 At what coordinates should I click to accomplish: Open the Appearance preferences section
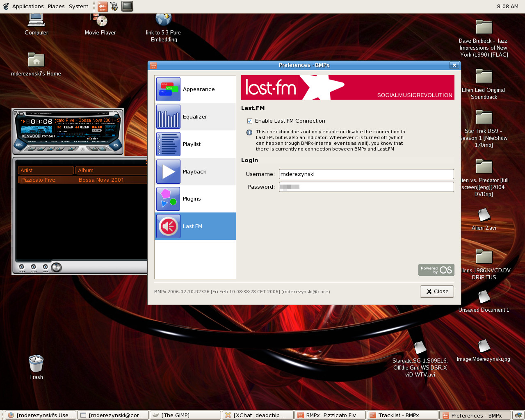point(195,89)
